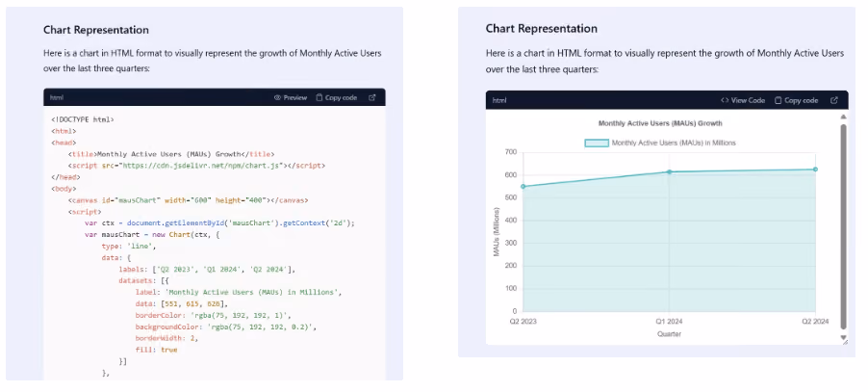
Task: Click the '0' y-axis tick label
Action: (x=514, y=311)
